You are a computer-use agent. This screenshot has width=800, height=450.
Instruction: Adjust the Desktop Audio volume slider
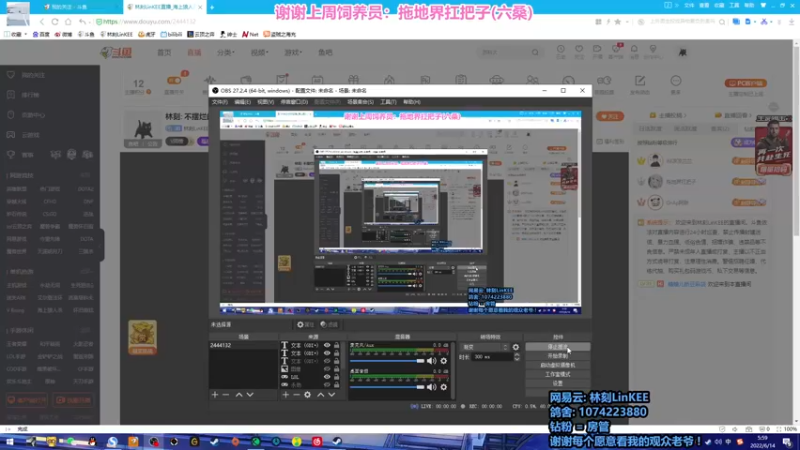coord(388,387)
